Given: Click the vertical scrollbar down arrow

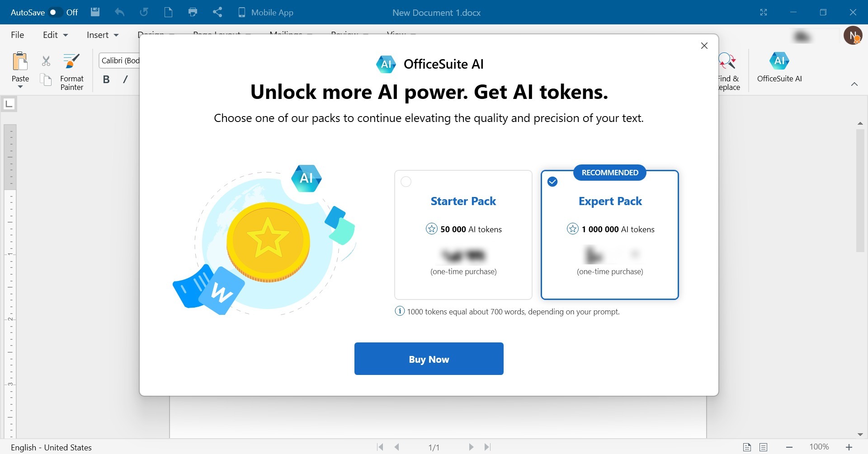Looking at the screenshot, I should 860,435.
